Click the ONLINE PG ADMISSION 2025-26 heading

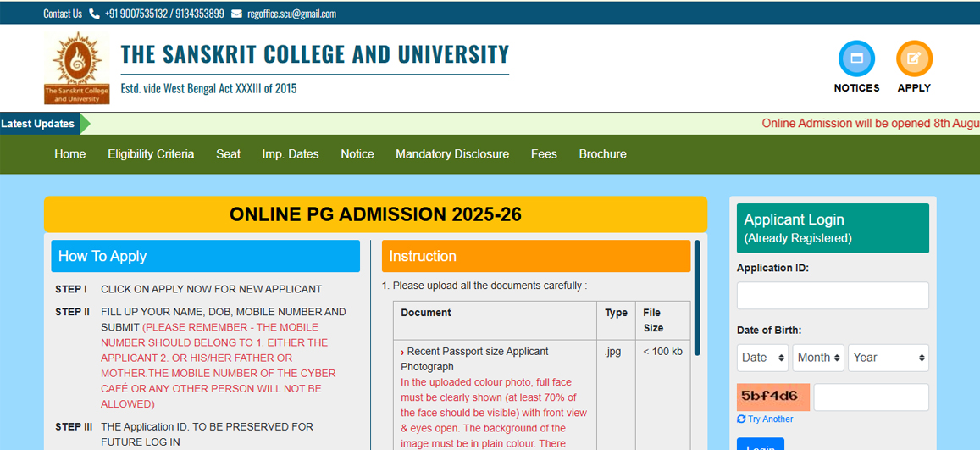point(375,215)
